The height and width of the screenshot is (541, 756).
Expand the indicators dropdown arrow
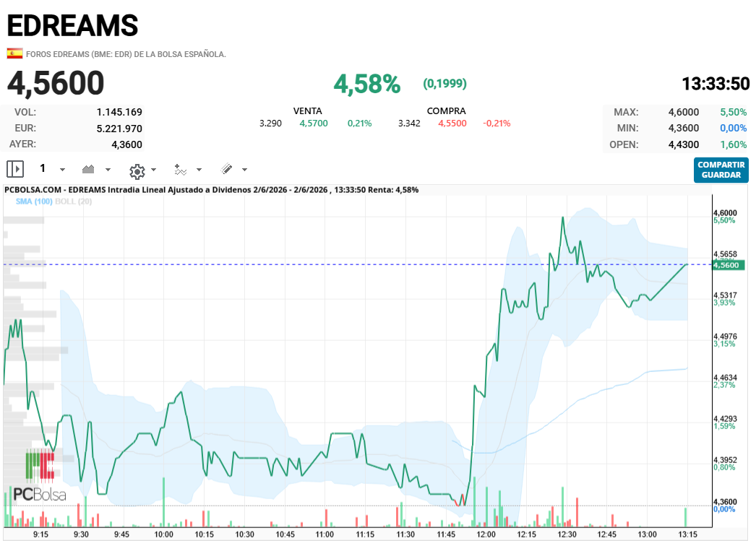tap(199, 170)
